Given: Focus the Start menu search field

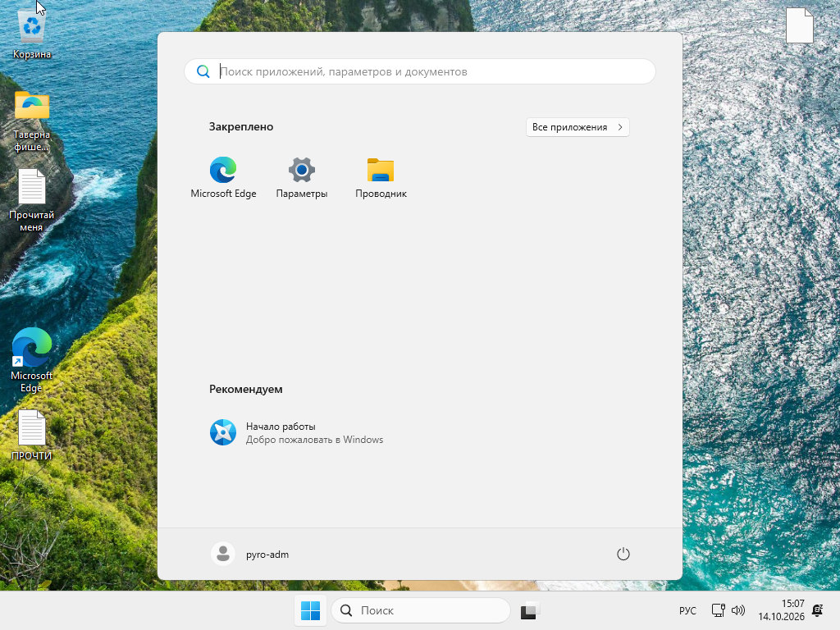Looking at the screenshot, I should (x=419, y=71).
